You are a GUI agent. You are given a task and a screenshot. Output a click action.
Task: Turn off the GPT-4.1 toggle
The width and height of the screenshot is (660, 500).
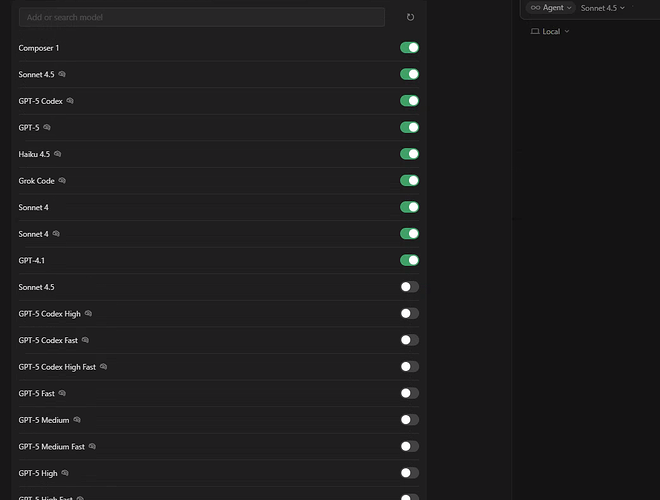pyautogui.click(x=409, y=260)
